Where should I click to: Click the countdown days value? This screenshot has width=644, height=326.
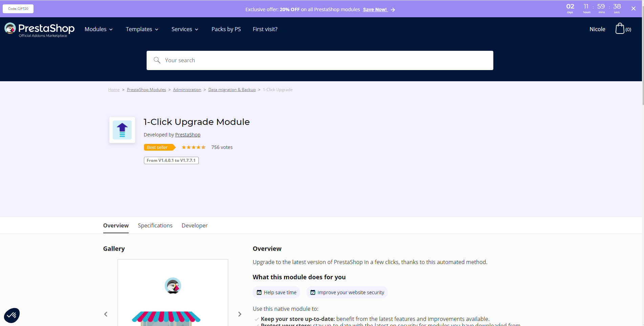570,6
